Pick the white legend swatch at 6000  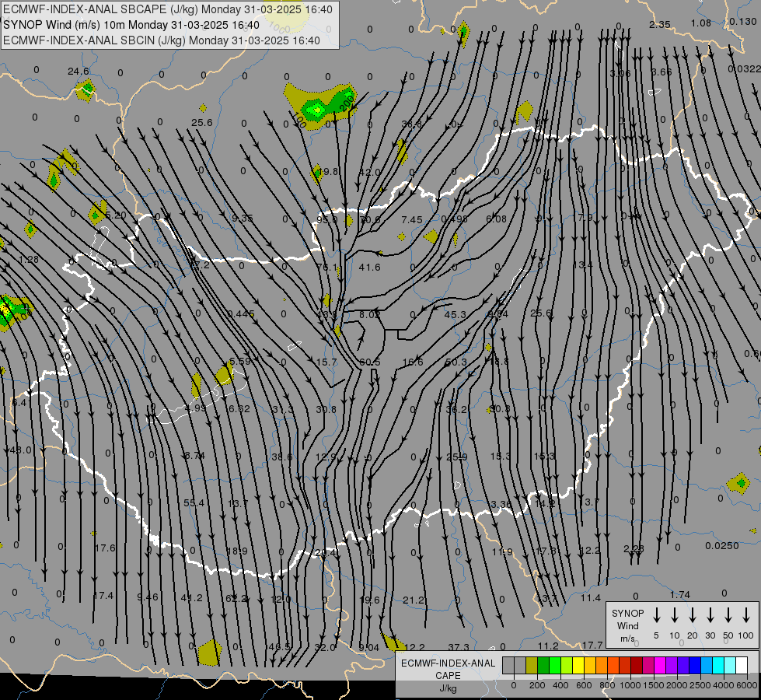point(741,666)
